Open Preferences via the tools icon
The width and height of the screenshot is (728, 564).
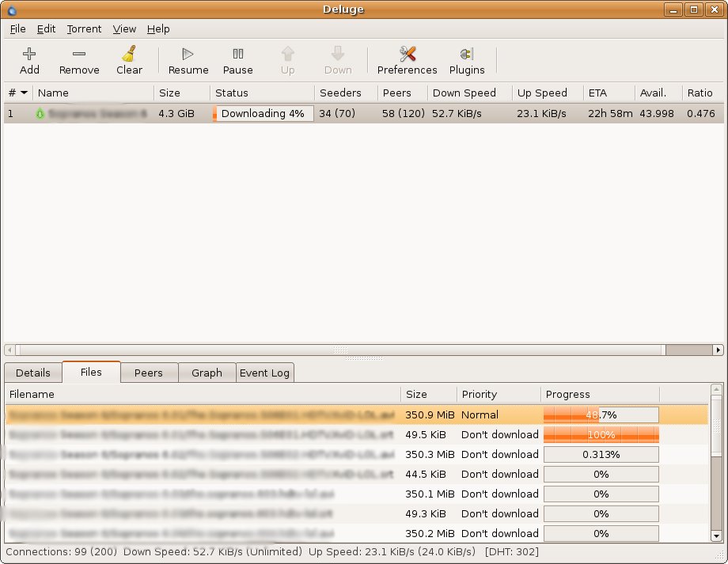coord(408,54)
